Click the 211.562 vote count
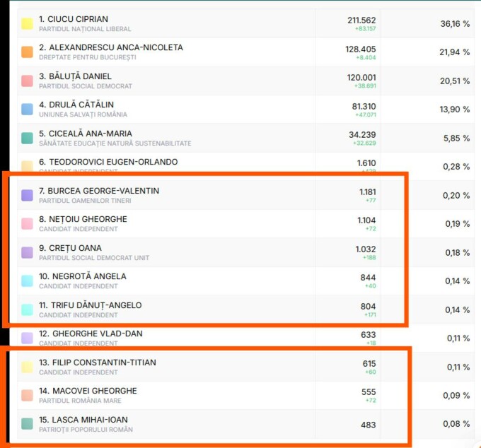 tap(361, 20)
